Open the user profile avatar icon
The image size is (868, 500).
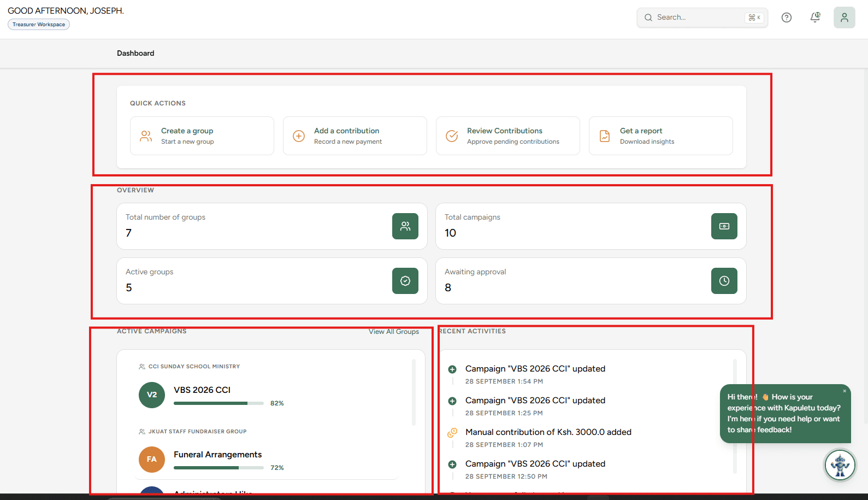click(845, 17)
